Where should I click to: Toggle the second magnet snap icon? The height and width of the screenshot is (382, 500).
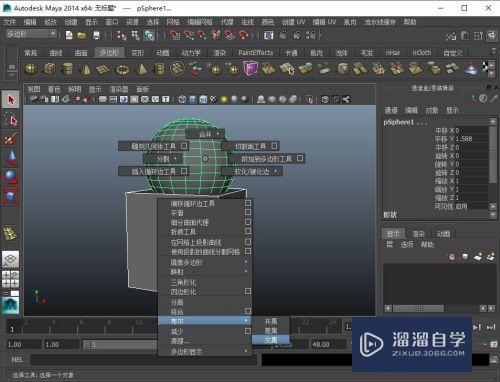pos(188,35)
